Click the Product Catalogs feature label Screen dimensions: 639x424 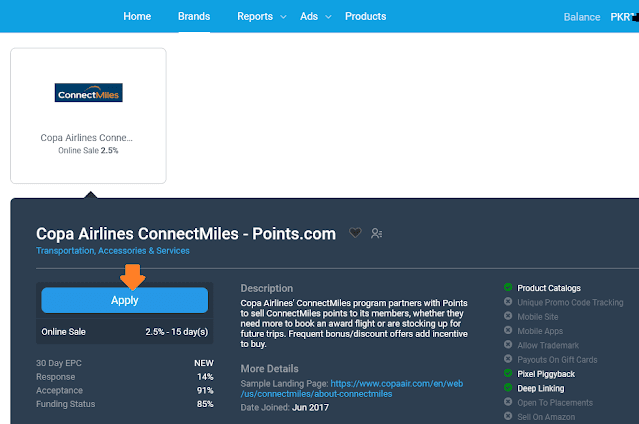pos(549,288)
